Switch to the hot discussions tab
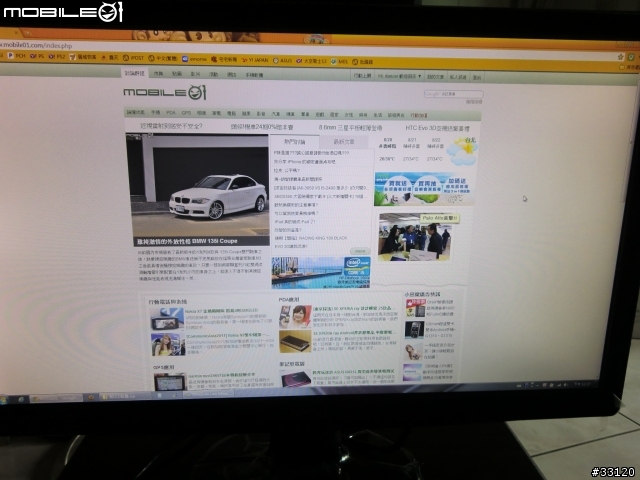This screenshot has height=480, width=640. pos(295,142)
